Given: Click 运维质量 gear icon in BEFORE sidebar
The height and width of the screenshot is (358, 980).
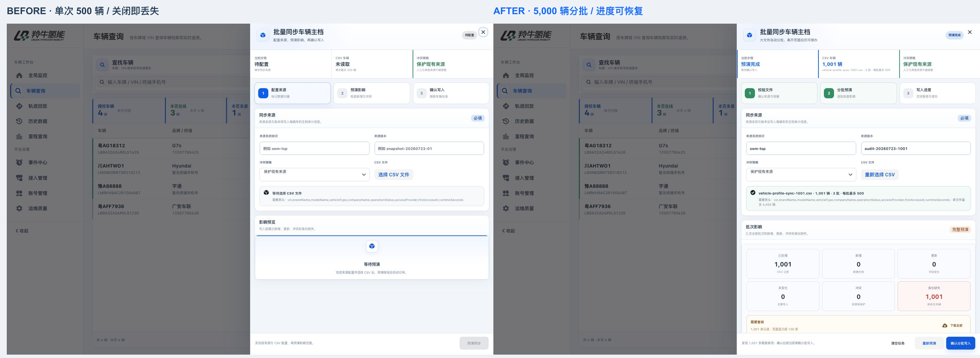Looking at the screenshot, I should pos(19,208).
